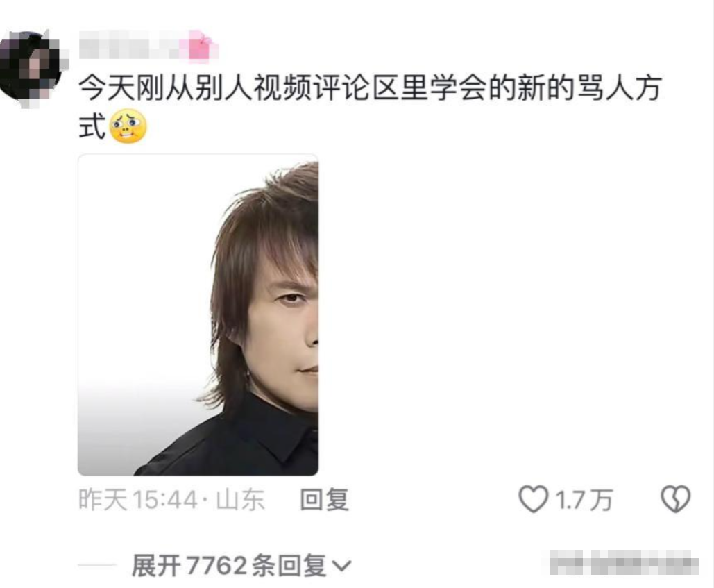Tap the 1.7万 like count
The width and height of the screenshot is (714, 588).
tap(584, 500)
